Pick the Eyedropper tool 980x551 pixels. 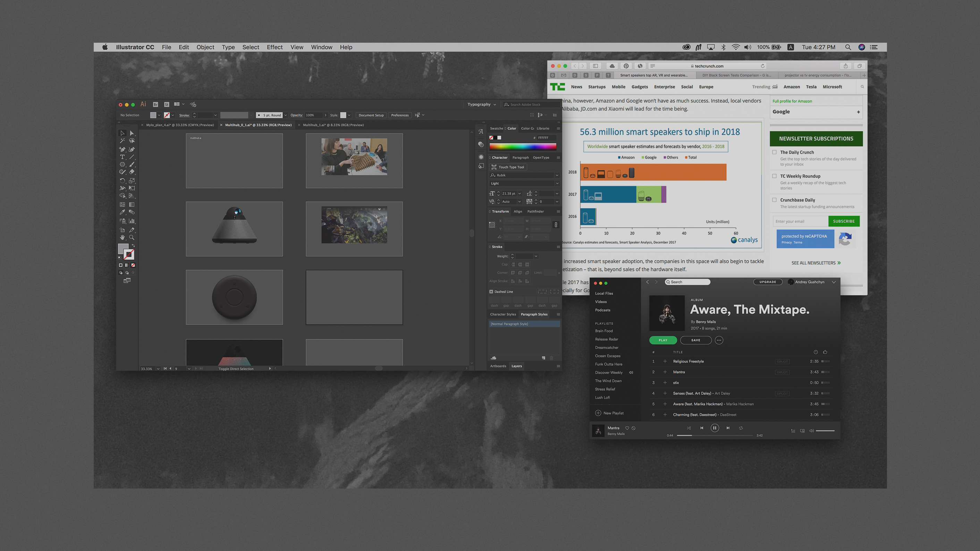pos(122,212)
